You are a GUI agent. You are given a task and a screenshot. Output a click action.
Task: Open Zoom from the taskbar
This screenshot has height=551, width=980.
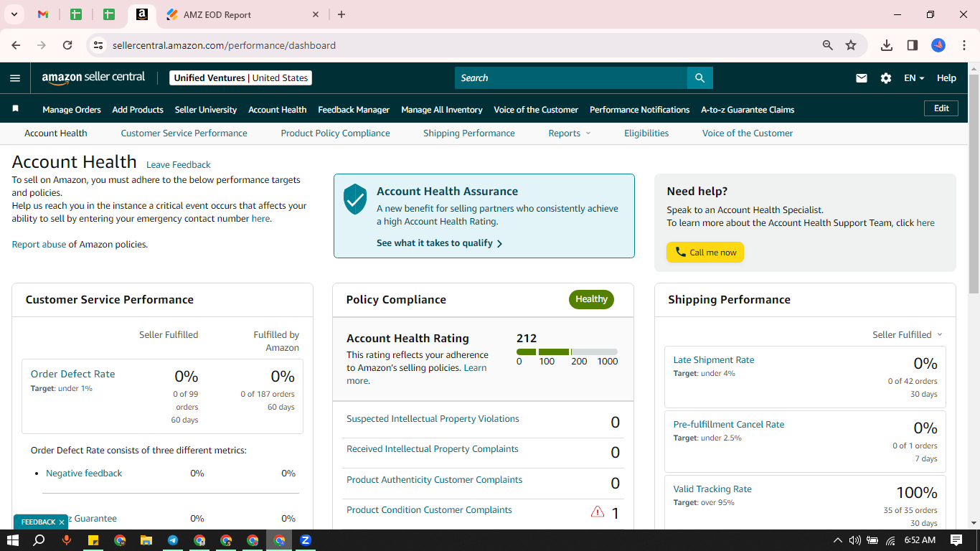[x=306, y=540]
